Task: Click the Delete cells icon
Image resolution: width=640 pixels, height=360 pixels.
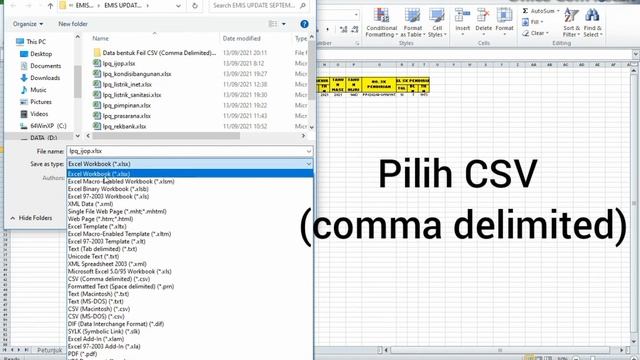Action: coord(483,16)
